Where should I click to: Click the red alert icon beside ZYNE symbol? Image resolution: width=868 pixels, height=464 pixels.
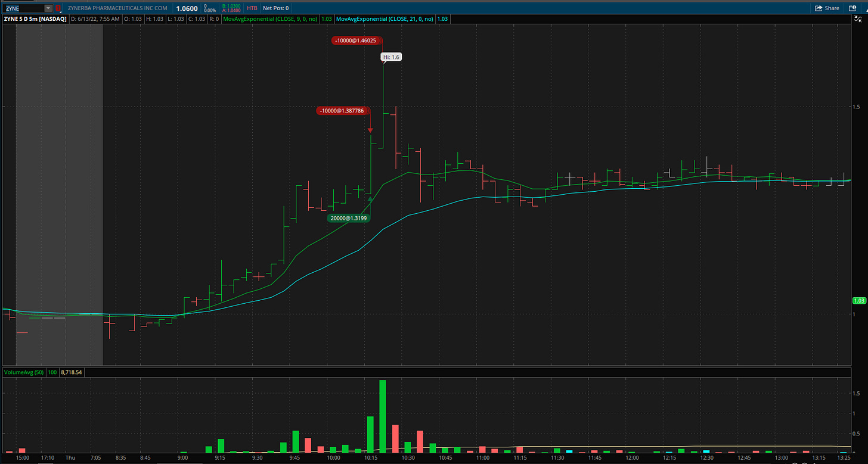57,8
